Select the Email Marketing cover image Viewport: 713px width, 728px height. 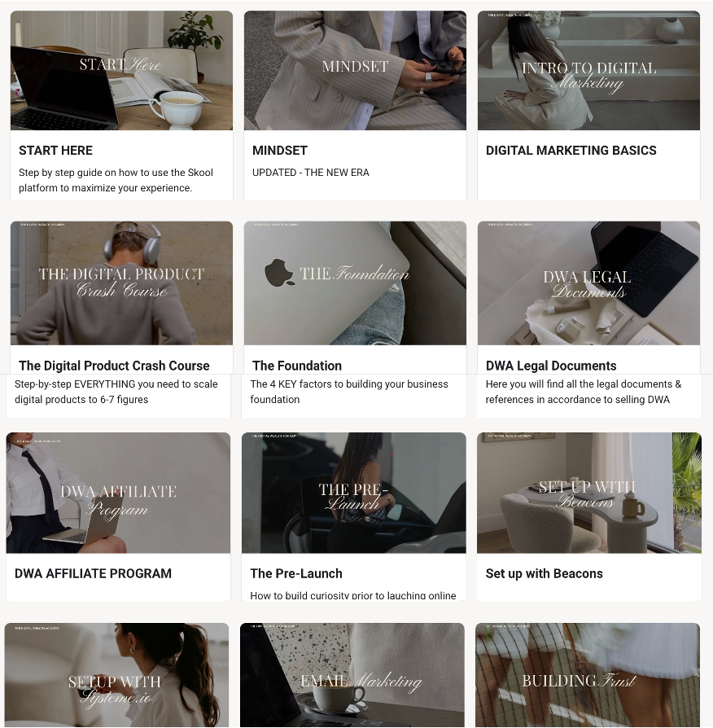pyautogui.click(x=352, y=675)
